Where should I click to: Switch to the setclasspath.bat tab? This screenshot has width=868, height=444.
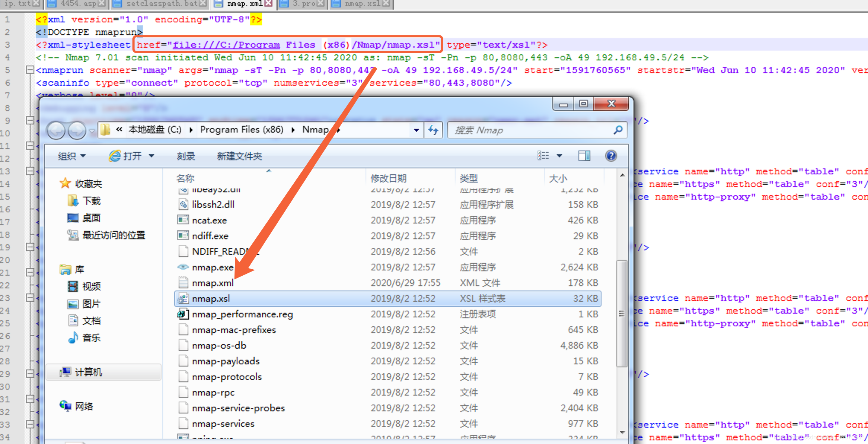coord(161,4)
